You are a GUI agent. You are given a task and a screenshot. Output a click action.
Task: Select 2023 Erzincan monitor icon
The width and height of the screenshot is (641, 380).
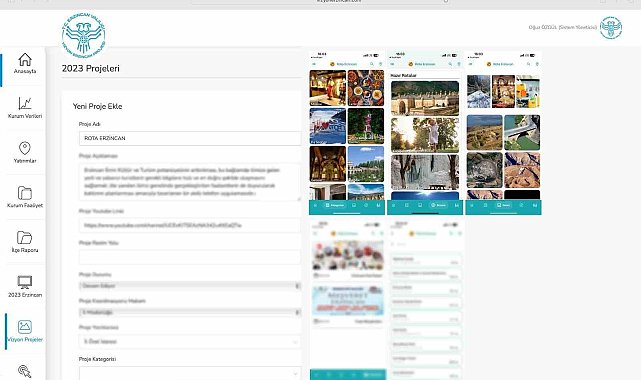pos(25,282)
